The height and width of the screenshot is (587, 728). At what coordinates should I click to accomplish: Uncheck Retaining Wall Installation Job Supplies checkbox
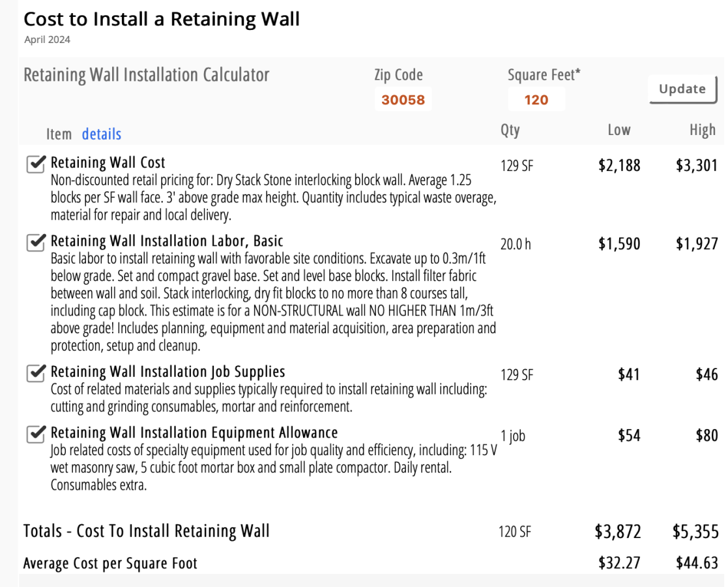[36, 373]
